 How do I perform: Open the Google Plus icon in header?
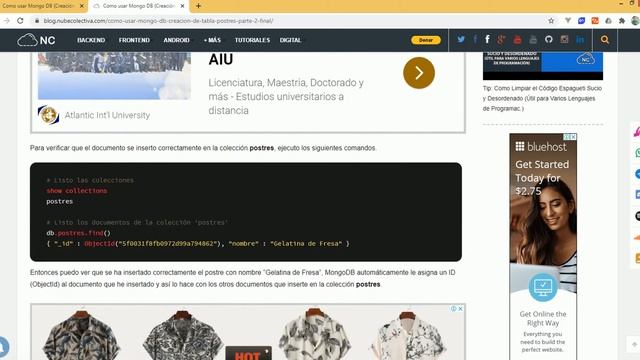[501, 40]
